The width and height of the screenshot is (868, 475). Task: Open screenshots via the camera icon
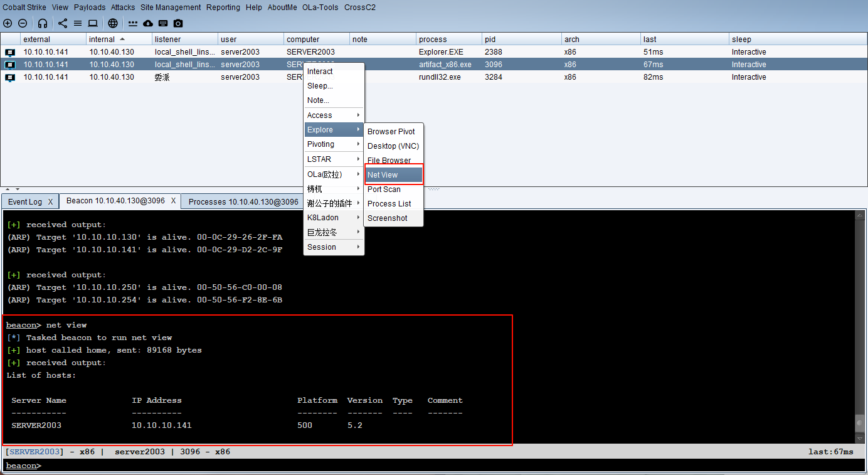coord(178,23)
